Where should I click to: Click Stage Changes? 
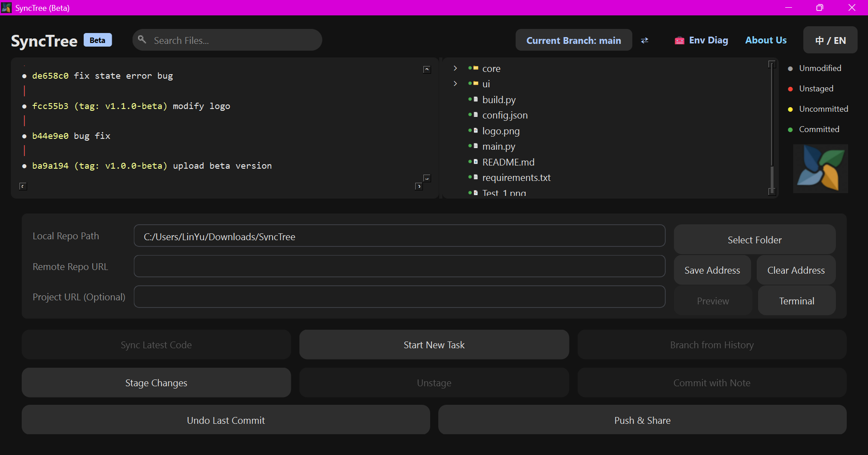click(156, 383)
